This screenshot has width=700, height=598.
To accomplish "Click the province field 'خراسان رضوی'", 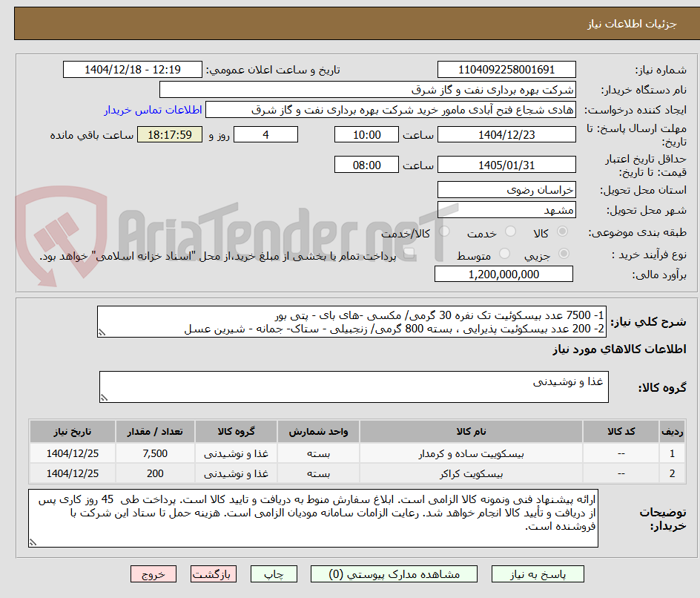I will pos(506,190).
